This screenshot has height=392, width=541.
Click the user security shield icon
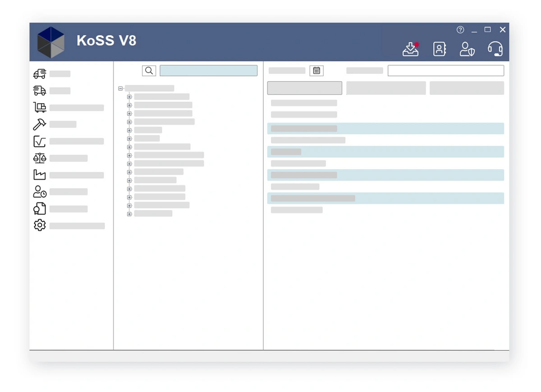click(468, 49)
